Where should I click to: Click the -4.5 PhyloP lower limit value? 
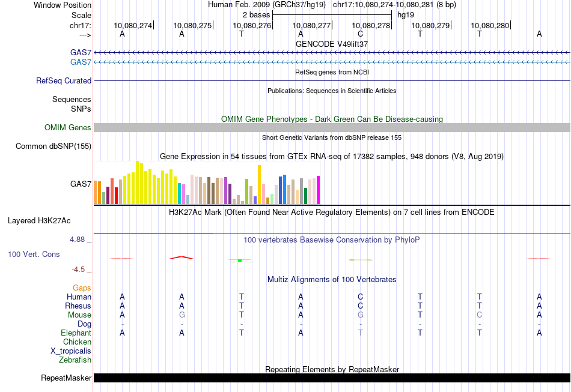(78, 269)
